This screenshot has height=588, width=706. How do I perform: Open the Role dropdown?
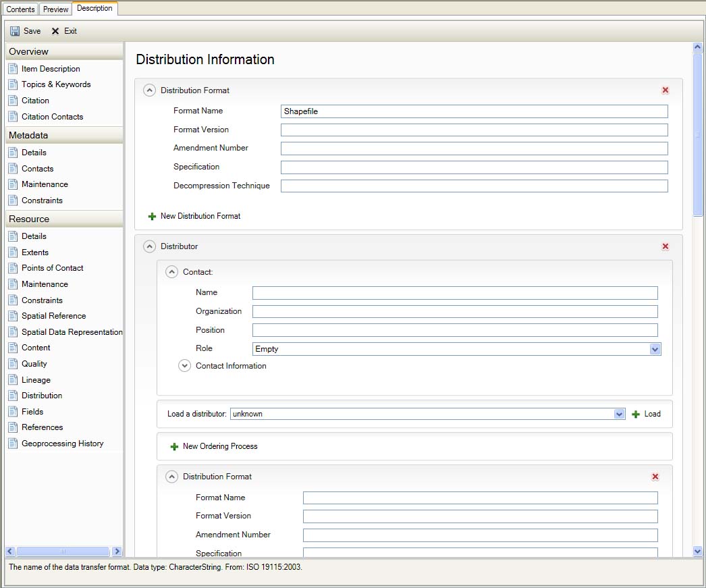click(x=654, y=349)
